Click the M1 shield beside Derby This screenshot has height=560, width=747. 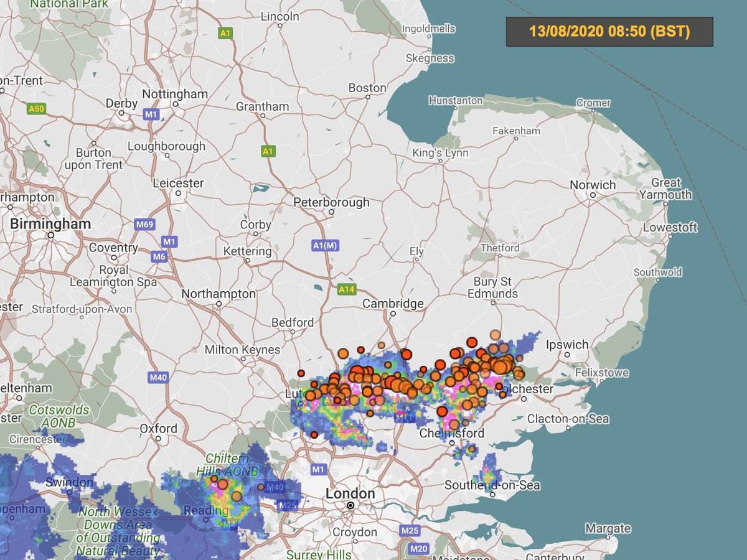(x=151, y=114)
